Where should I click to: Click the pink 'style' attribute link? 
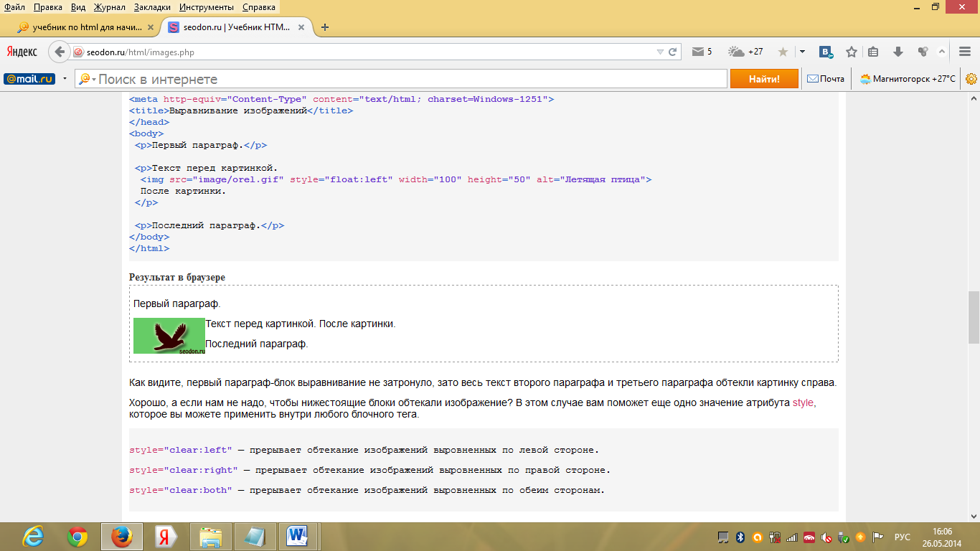(x=804, y=402)
